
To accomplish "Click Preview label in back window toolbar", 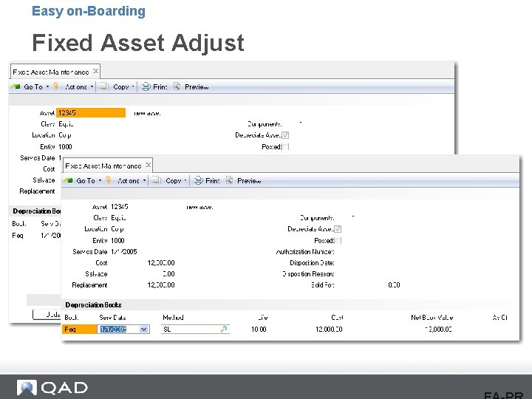I will click(x=197, y=87).
